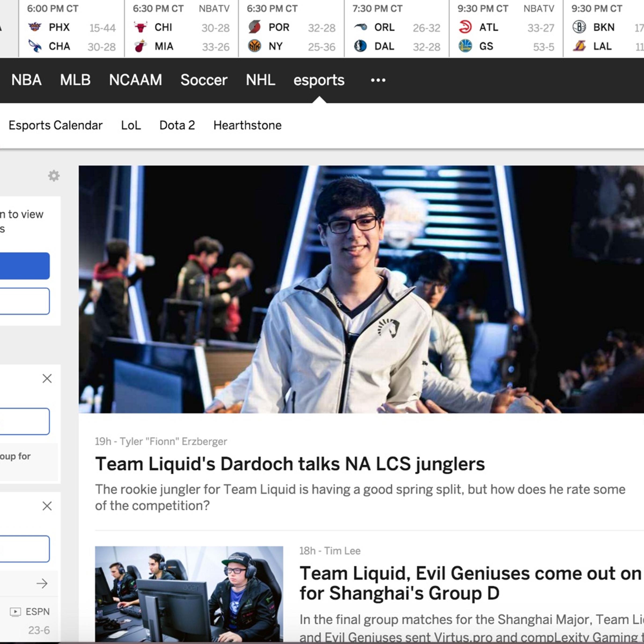The width and height of the screenshot is (644, 644).
Task: Click the LAL team abbreviation
Action: [603, 46]
